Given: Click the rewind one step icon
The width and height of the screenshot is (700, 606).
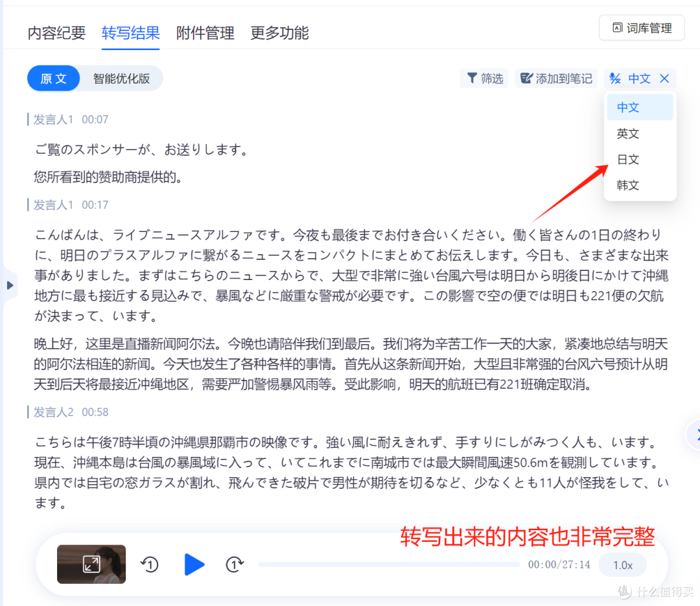Looking at the screenshot, I should (x=150, y=565).
